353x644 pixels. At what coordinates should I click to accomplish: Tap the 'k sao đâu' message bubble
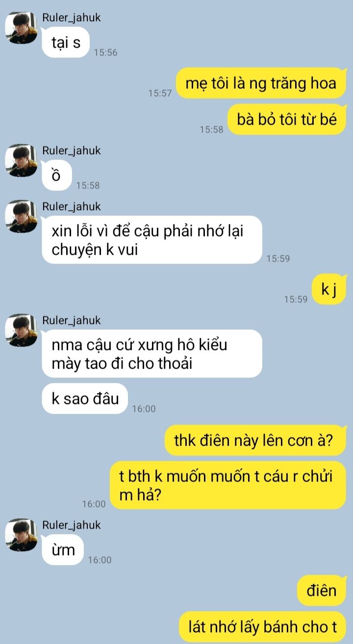(85, 399)
